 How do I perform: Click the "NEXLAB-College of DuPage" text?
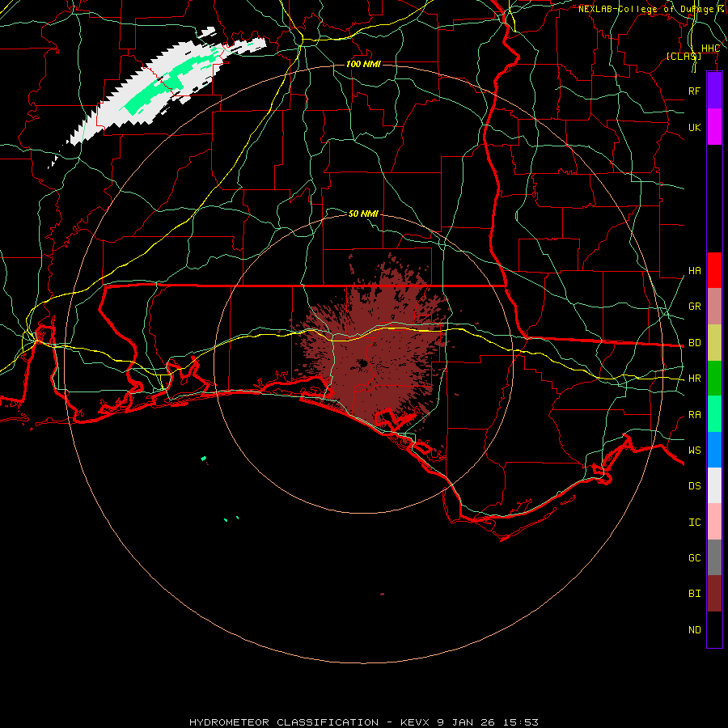[x=645, y=9]
